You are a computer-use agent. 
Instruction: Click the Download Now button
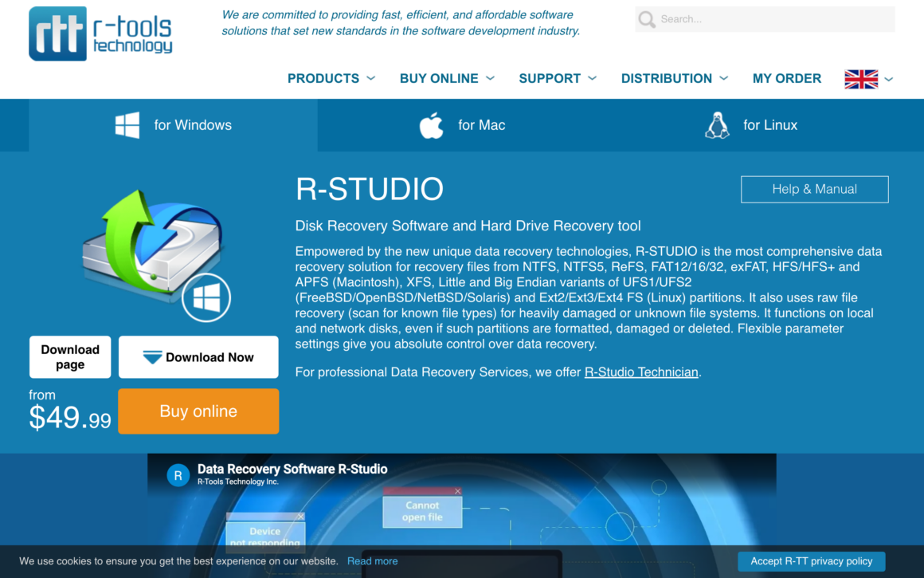(198, 357)
